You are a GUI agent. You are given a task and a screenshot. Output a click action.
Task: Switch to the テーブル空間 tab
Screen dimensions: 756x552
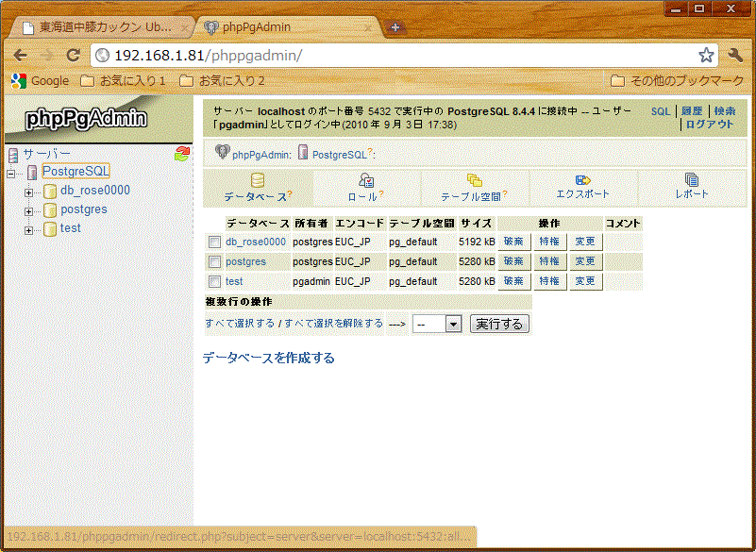[x=475, y=188]
